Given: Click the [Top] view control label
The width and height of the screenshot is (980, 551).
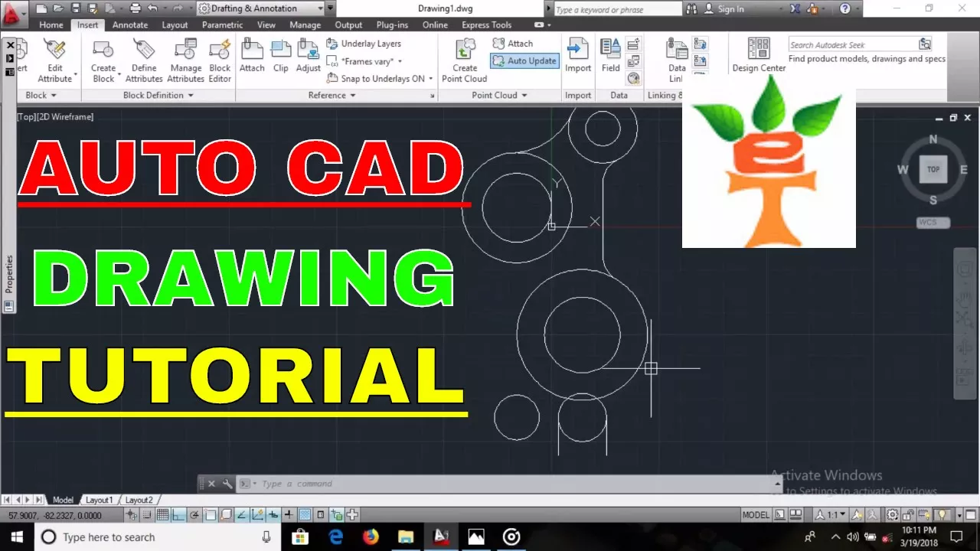Looking at the screenshot, I should pyautogui.click(x=26, y=116).
